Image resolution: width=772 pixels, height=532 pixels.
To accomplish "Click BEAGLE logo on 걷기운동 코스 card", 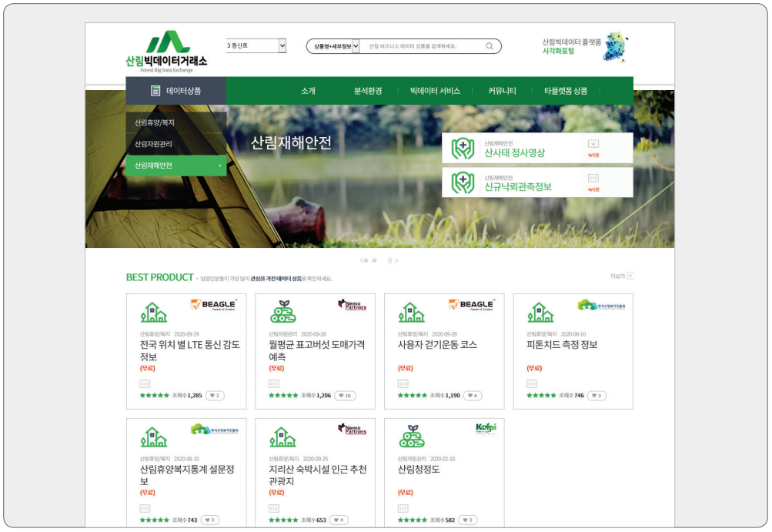I will pos(472,305).
